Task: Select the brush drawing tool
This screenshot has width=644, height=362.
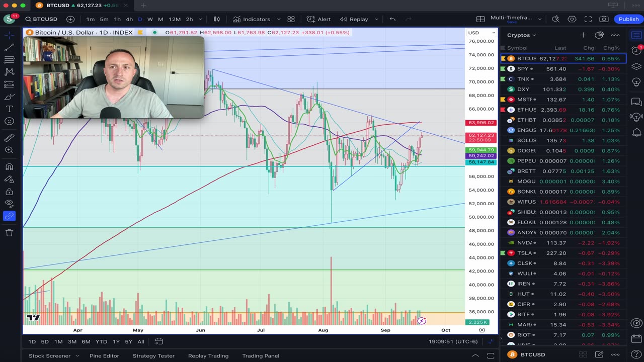Action: 9,97
